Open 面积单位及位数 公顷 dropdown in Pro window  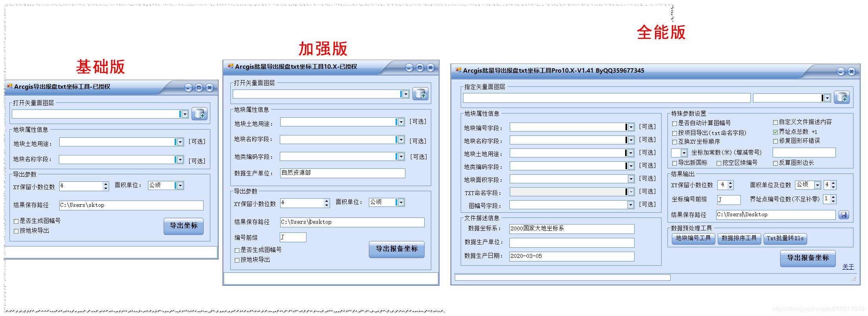(x=817, y=185)
